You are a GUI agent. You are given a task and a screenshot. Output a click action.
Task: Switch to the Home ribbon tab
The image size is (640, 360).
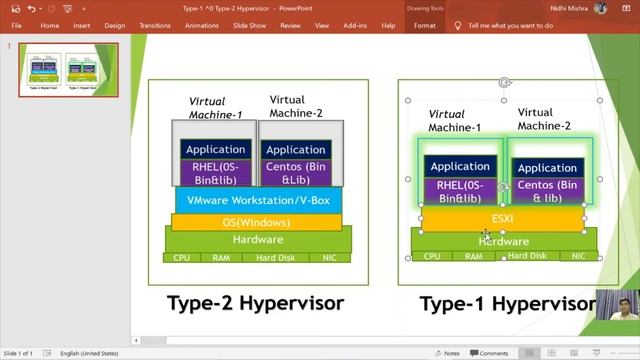[50, 25]
